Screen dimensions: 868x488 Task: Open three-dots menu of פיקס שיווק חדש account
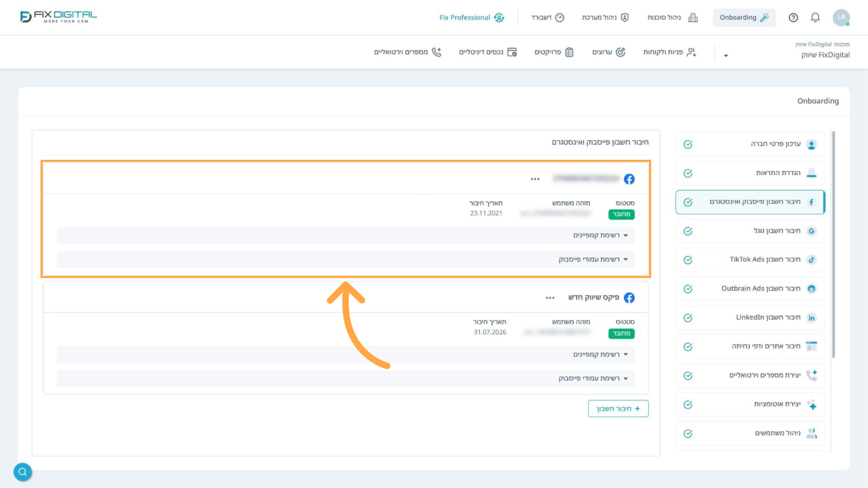click(x=550, y=298)
